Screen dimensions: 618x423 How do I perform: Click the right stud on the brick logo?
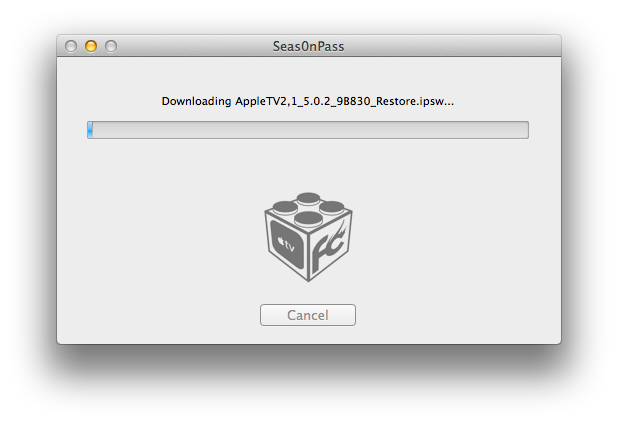tap(332, 207)
